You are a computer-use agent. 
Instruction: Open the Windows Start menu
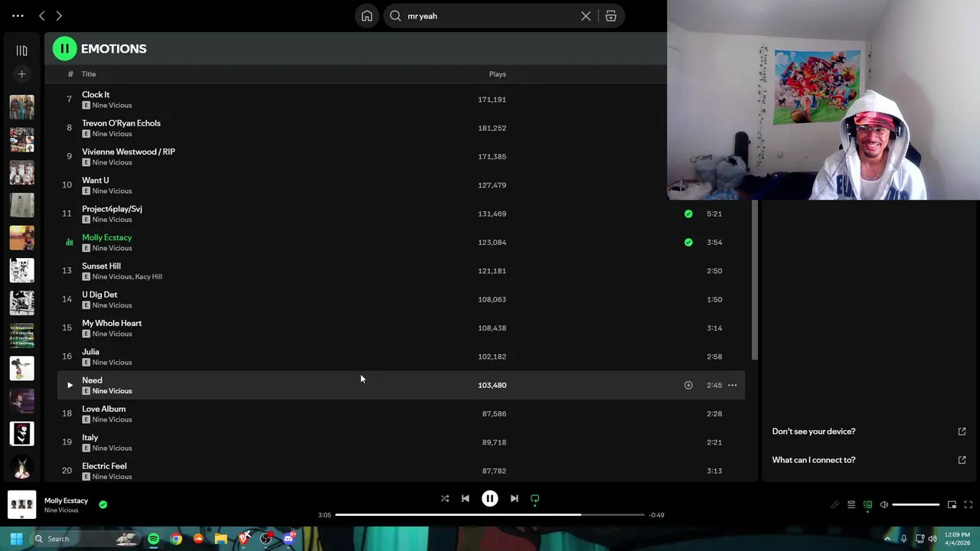tap(16, 539)
